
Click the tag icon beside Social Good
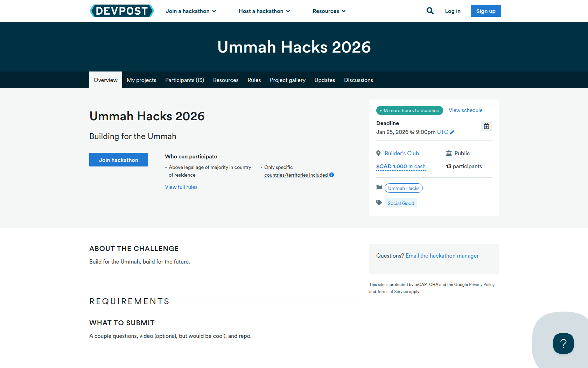(379, 203)
